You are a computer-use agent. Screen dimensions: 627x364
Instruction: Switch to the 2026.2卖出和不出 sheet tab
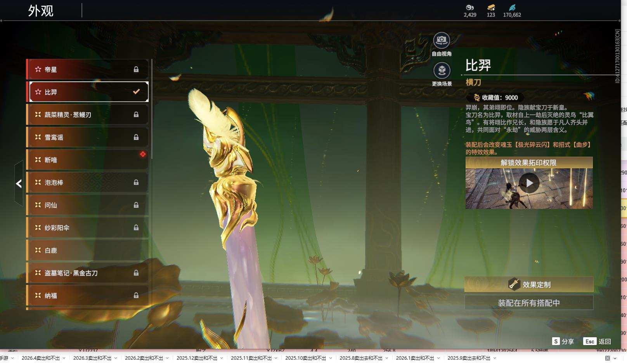[144, 358]
